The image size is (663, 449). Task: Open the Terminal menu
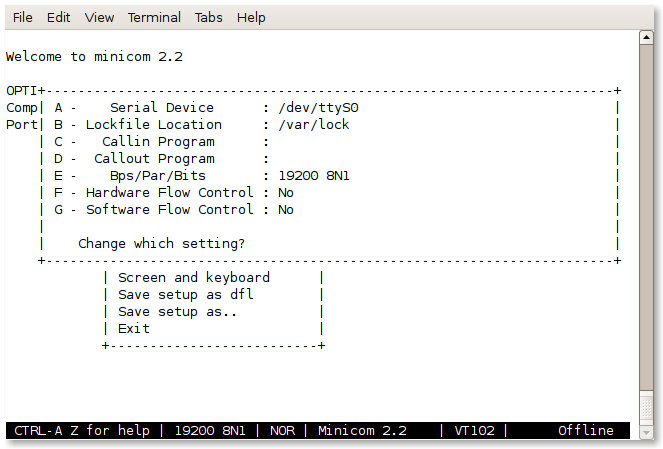pos(154,17)
